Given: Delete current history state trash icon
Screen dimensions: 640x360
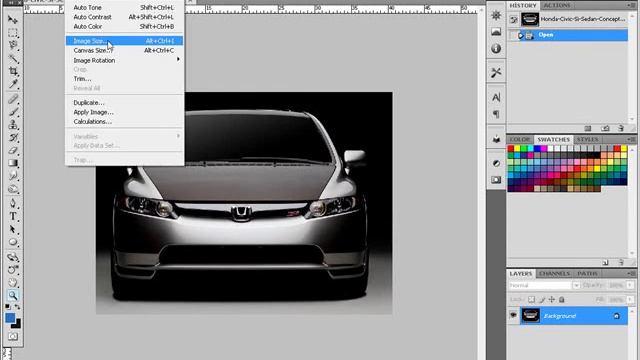Looking at the screenshot, I should point(621,128).
